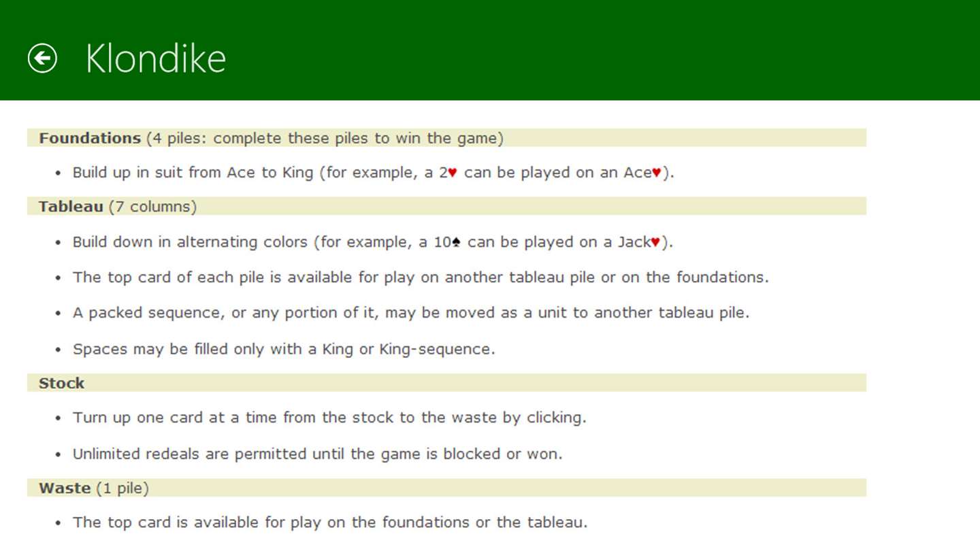Image resolution: width=980 pixels, height=551 pixels.
Task: Select the 'Unlimited redeals' rule text
Action: pyautogui.click(x=318, y=454)
